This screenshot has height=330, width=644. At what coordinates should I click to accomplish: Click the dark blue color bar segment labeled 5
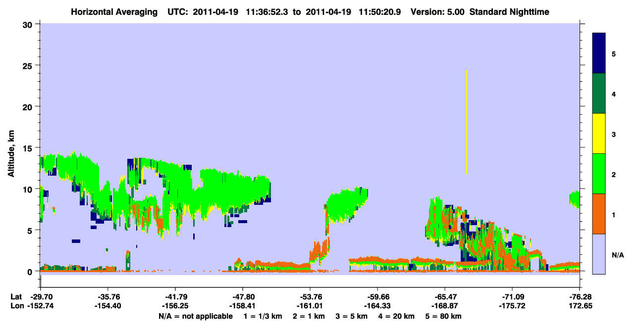pos(599,53)
